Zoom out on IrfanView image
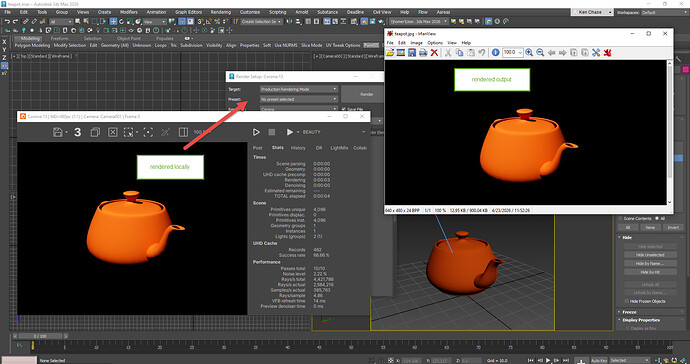 [540, 52]
